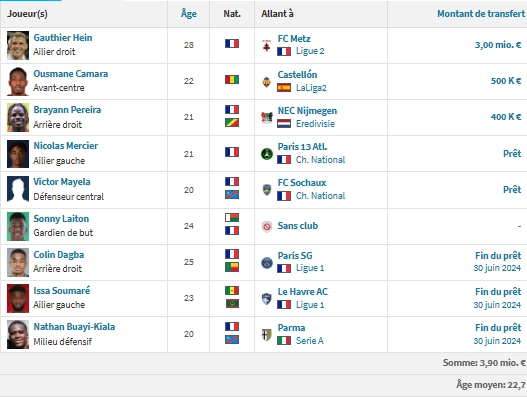The height and width of the screenshot is (397, 527).
Task: Click the Spanish flag next to LaLiga2
Action: pos(284,88)
